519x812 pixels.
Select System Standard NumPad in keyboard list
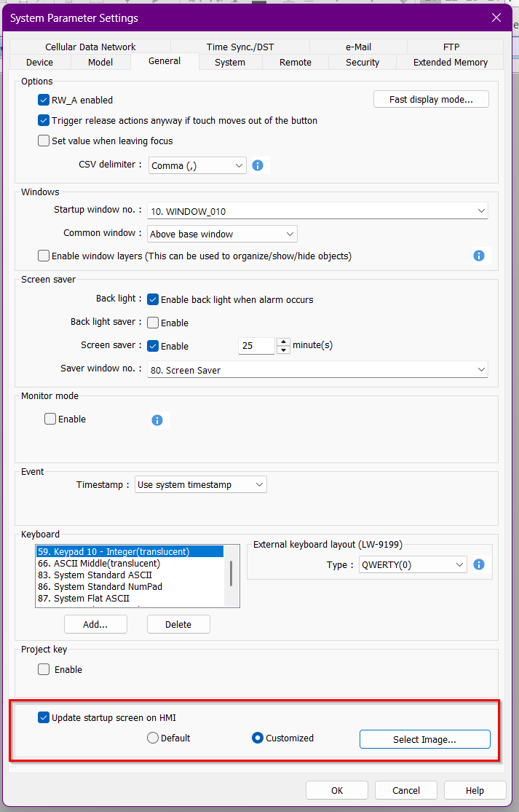pos(108,586)
